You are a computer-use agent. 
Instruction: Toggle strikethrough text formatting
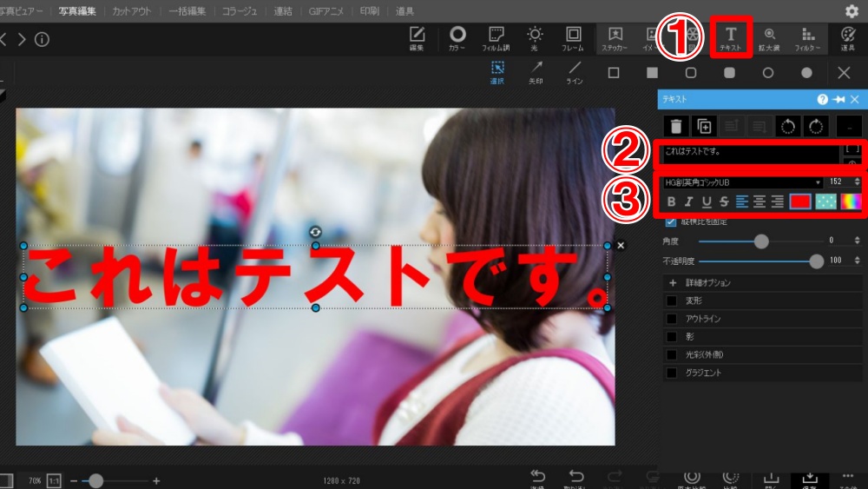pyautogui.click(x=724, y=202)
